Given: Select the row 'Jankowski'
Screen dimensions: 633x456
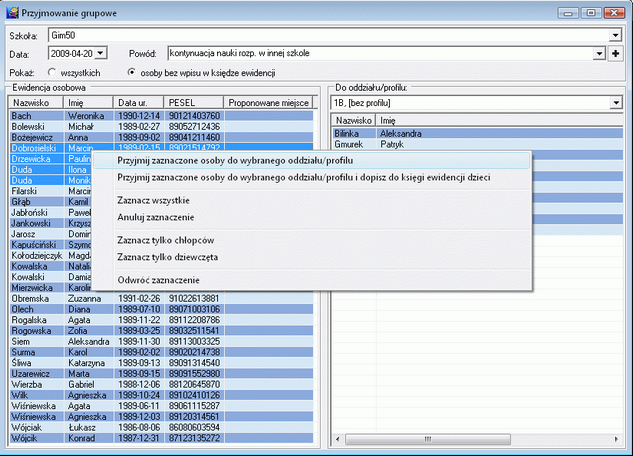Looking at the screenshot, I should [x=51, y=223].
